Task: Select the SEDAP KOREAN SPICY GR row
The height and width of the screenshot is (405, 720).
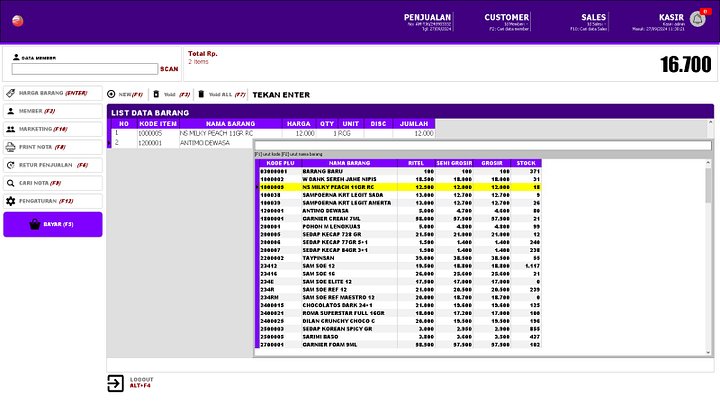Action: (399, 329)
